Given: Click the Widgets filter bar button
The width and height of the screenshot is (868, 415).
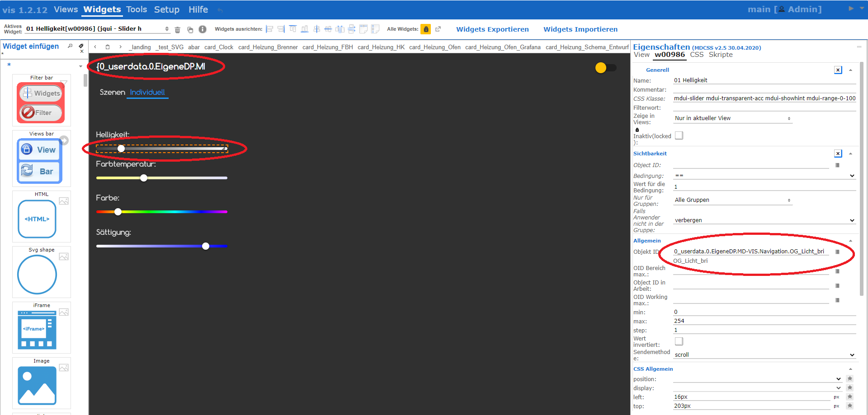Looking at the screenshot, I should (41, 93).
